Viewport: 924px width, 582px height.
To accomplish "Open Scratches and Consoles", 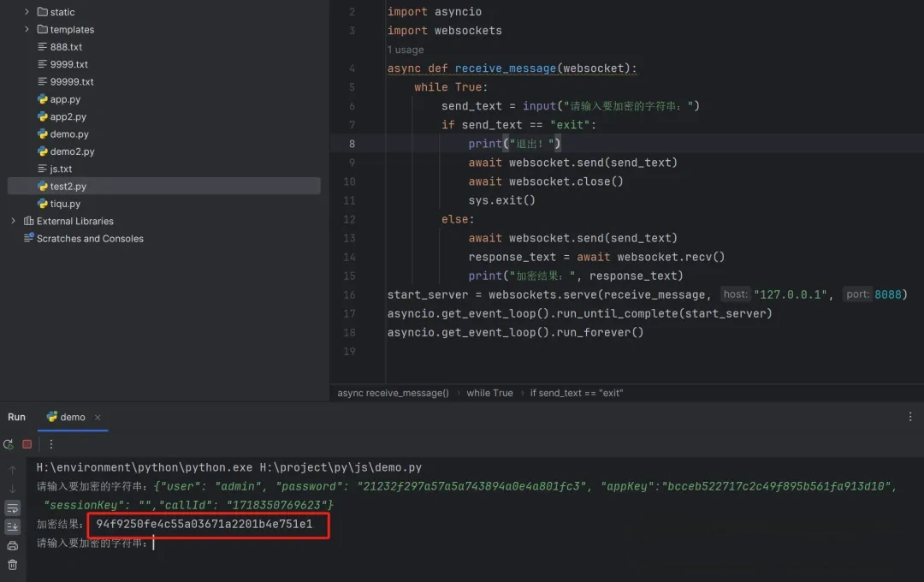I will tap(90, 238).
